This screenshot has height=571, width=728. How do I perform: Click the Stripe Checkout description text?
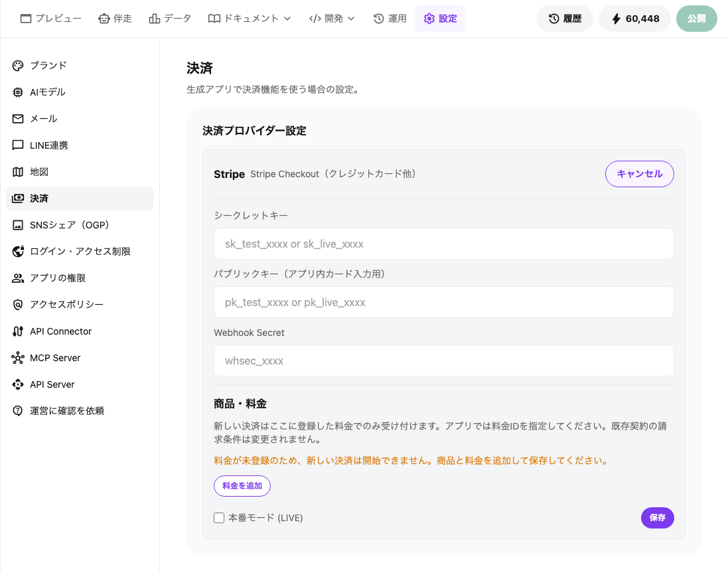point(333,174)
